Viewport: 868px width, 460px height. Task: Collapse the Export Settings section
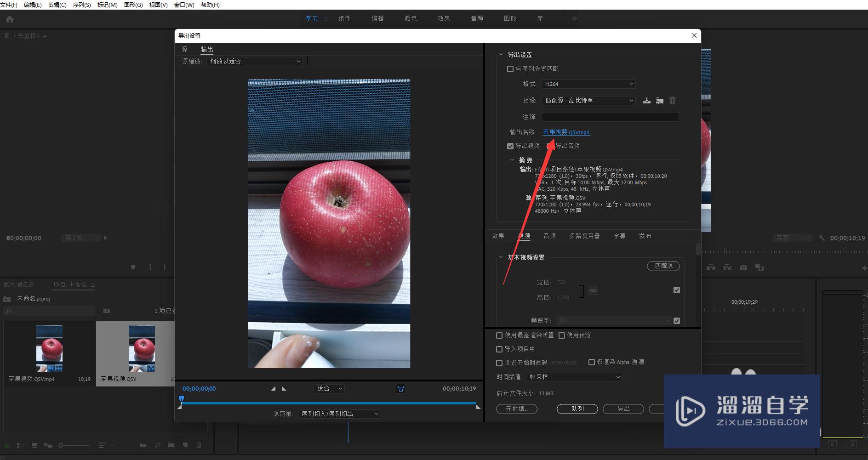501,55
